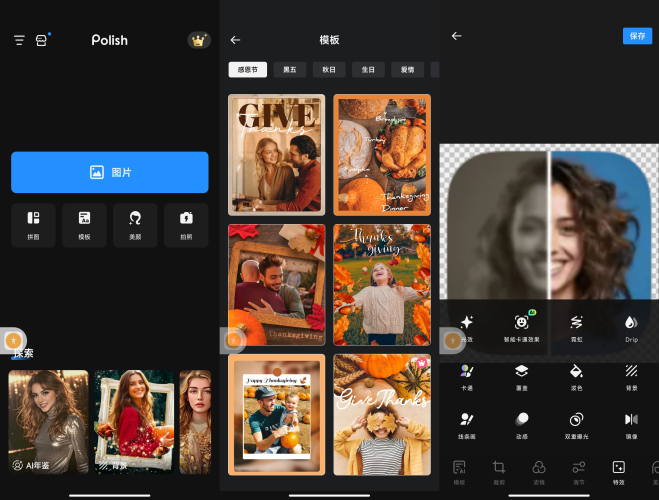Select the Drip effect
Image resolution: width=659 pixels, height=500 pixels.
coord(631,327)
